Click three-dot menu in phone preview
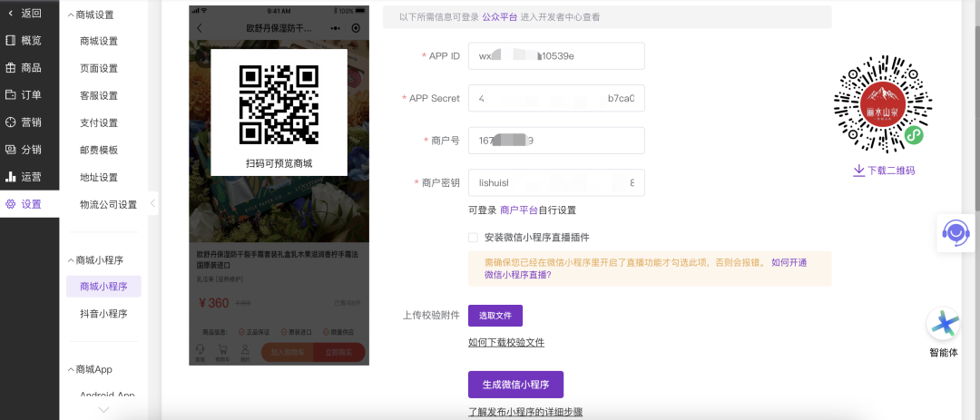The width and height of the screenshot is (980, 420). click(337, 28)
